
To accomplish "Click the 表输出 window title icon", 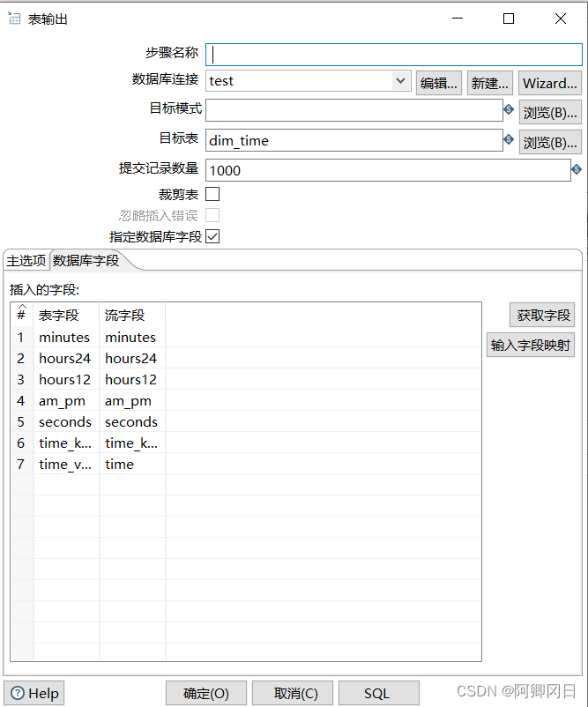I will (x=14, y=19).
